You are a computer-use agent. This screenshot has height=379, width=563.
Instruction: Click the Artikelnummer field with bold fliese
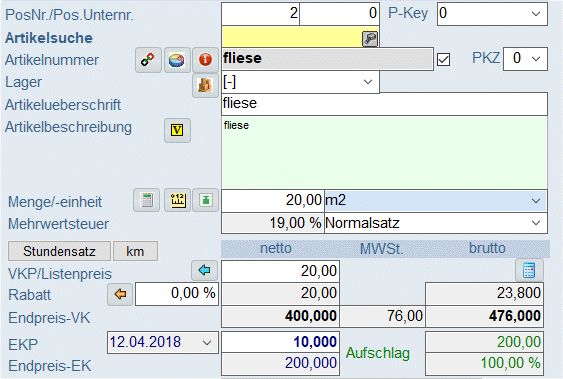tap(327, 59)
